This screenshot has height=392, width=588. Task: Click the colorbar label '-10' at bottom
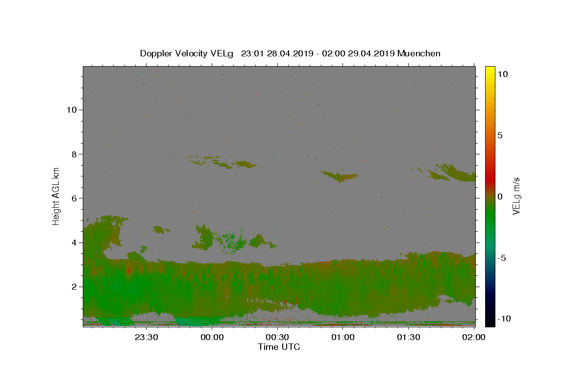(x=504, y=319)
